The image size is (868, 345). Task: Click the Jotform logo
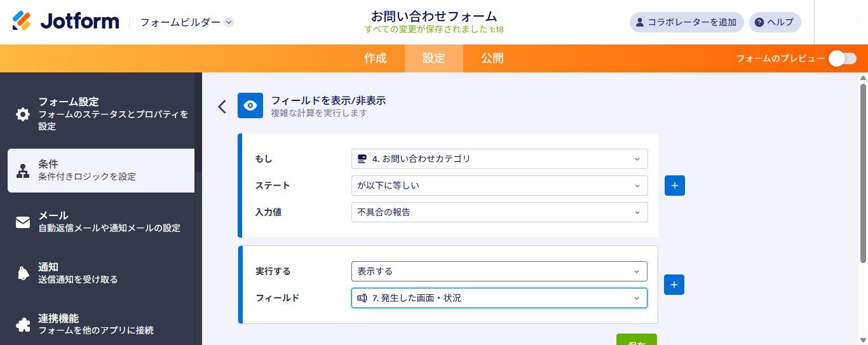point(65,22)
